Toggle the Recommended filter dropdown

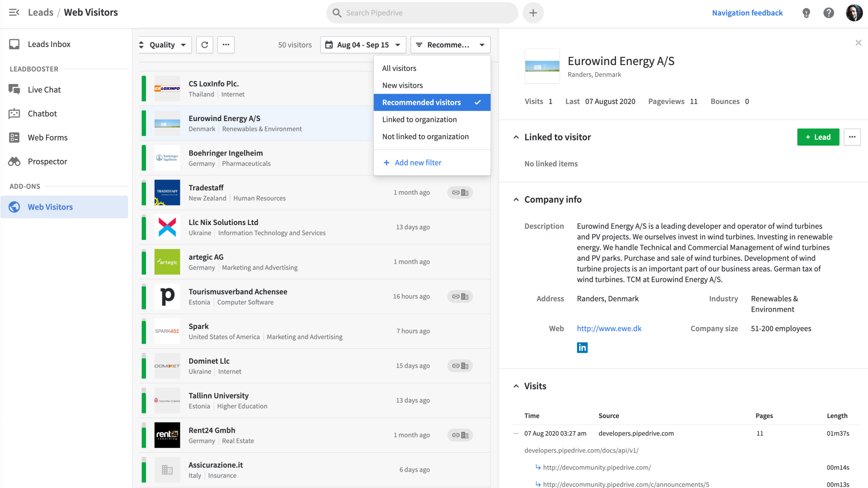click(450, 45)
